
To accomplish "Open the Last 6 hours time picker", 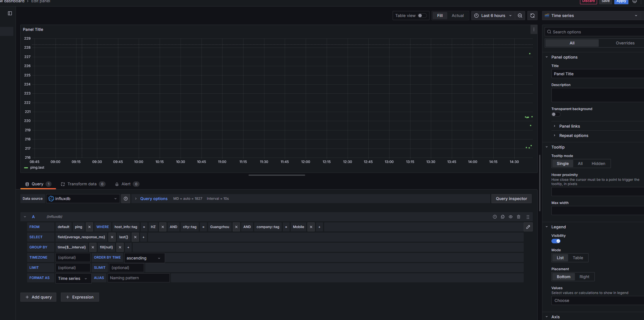I will point(493,16).
